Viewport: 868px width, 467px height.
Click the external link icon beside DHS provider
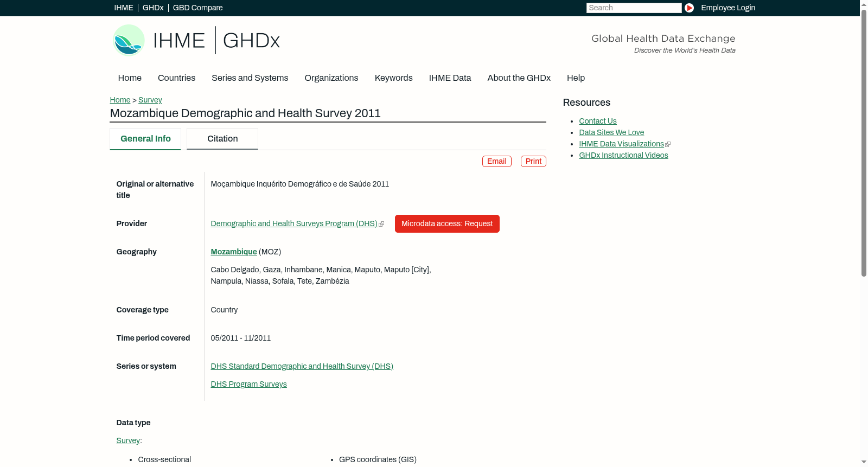coord(381,224)
